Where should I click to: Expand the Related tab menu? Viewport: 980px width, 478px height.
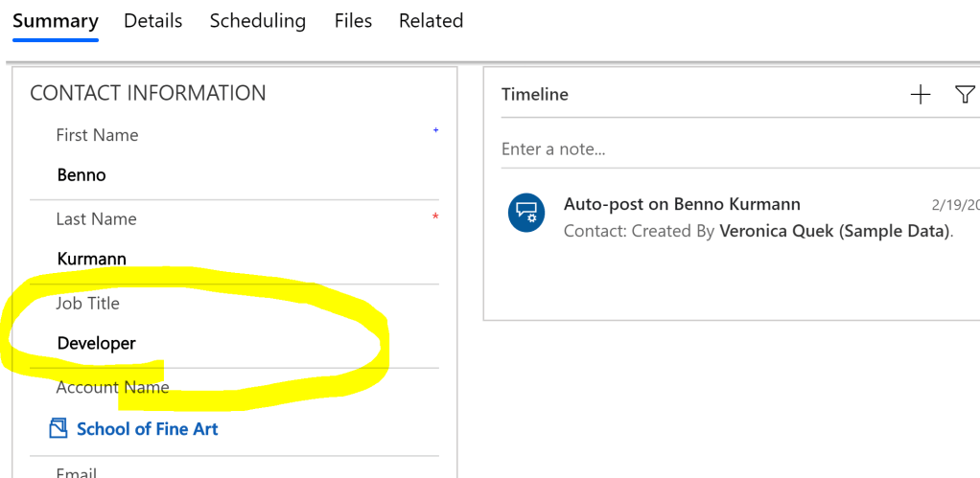tap(431, 21)
